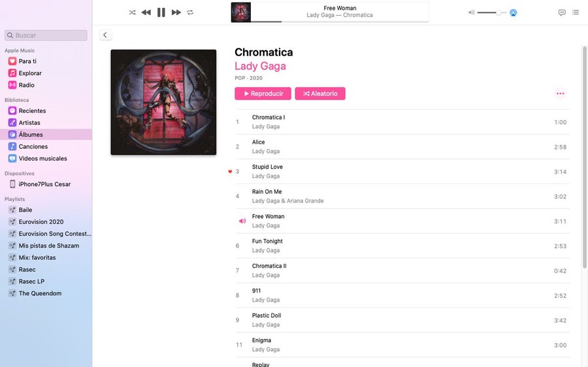Skip to next track

point(176,12)
